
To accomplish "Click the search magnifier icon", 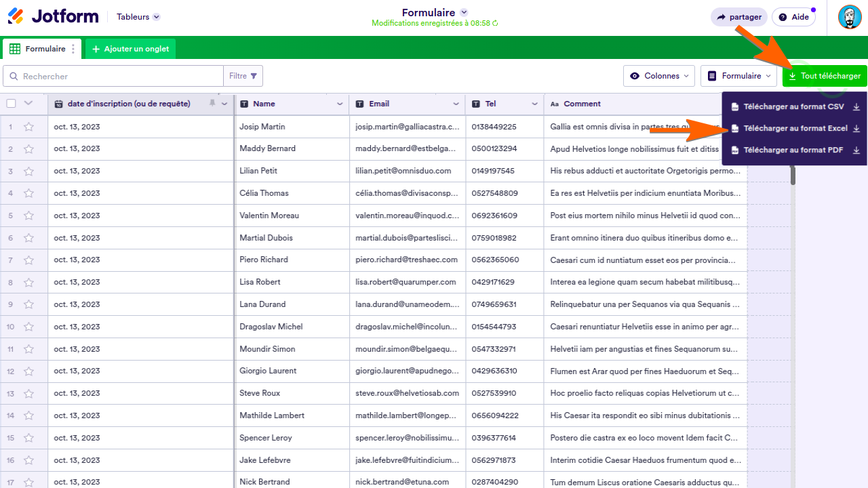I will coord(13,76).
